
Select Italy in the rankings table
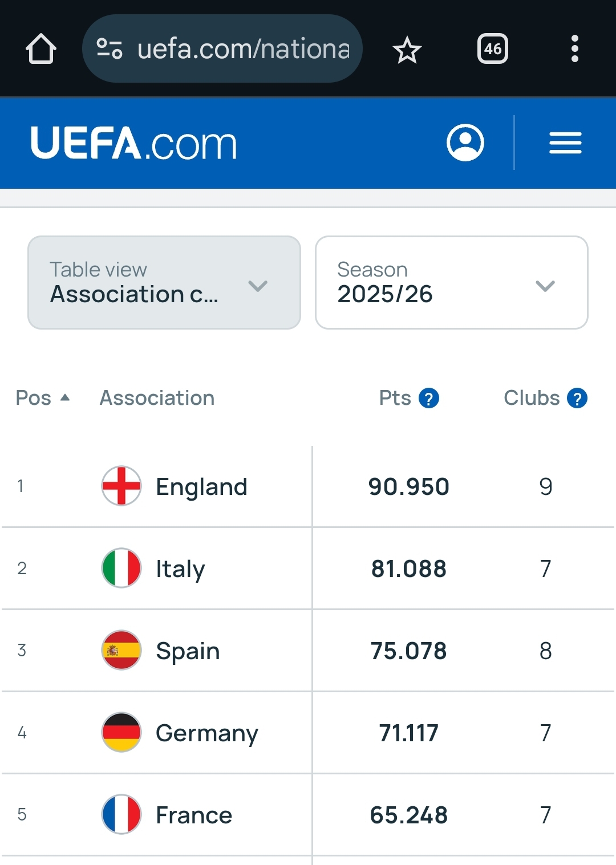click(180, 568)
